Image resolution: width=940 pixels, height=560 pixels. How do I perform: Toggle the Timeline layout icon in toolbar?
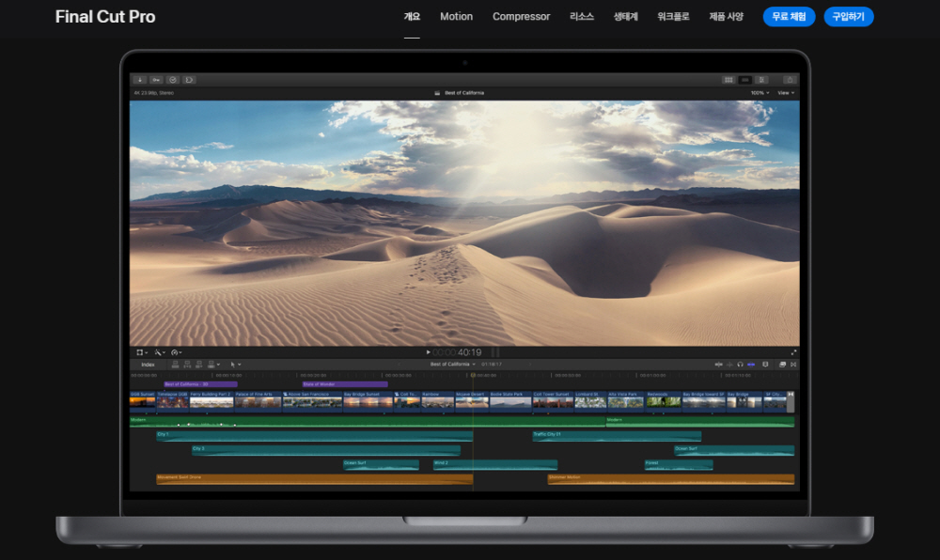coord(745,80)
